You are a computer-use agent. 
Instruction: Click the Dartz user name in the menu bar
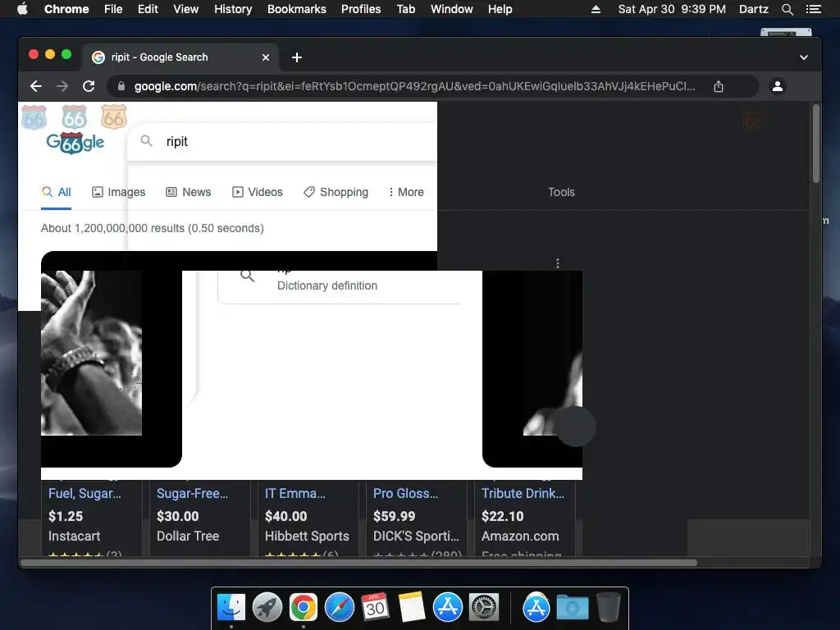tap(753, 9)
